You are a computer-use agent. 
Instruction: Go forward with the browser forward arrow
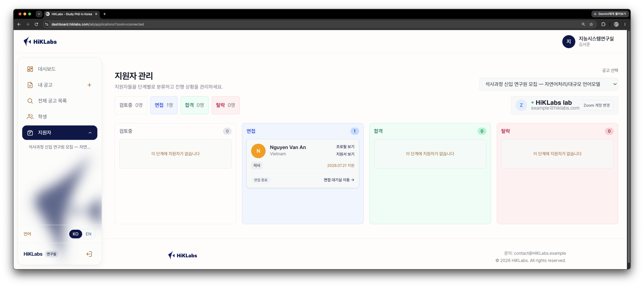(x=28, y=24)
